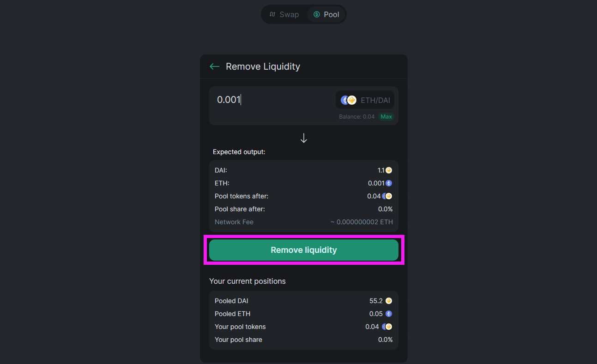Confirm with the Remove liquidity button

pyautogui.click(x=304, y=250)
